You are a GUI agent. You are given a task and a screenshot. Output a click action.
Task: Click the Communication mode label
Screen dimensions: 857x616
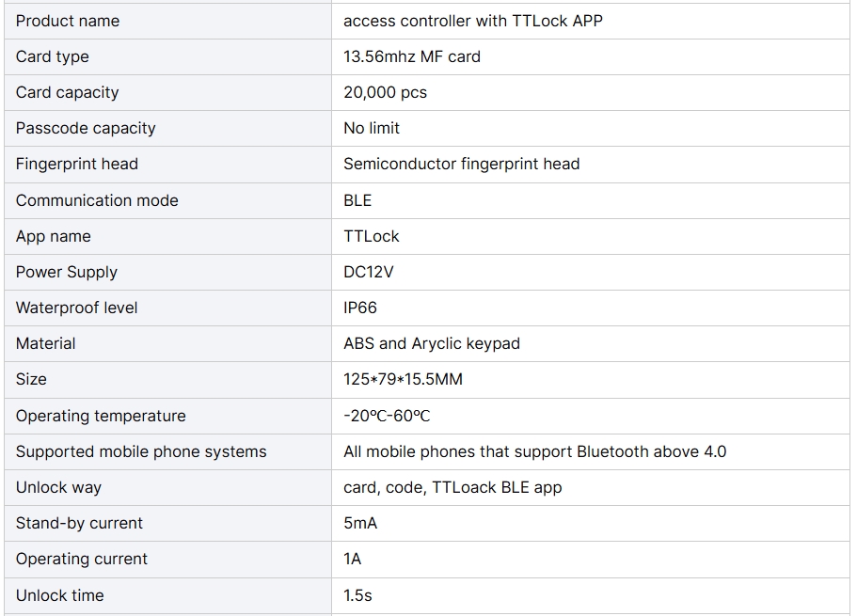tap(97, 200)
